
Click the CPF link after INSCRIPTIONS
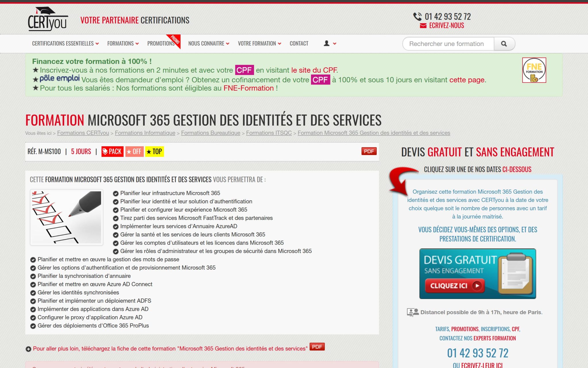point(515,329)
